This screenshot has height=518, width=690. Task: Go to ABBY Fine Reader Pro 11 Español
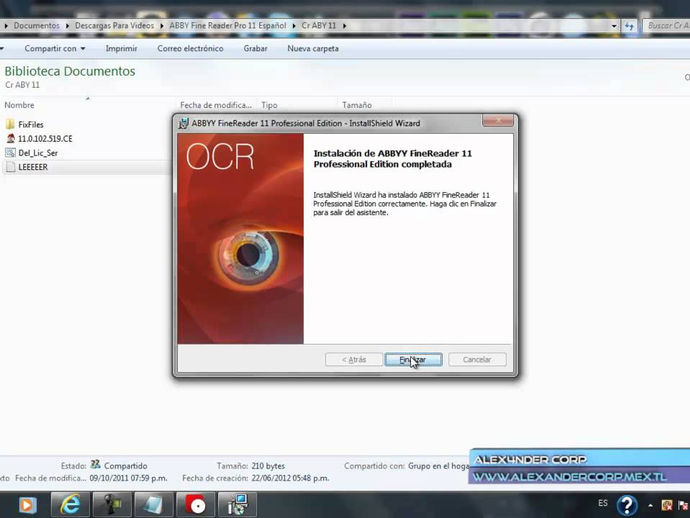pyautogui.click(x=228, y=26)
